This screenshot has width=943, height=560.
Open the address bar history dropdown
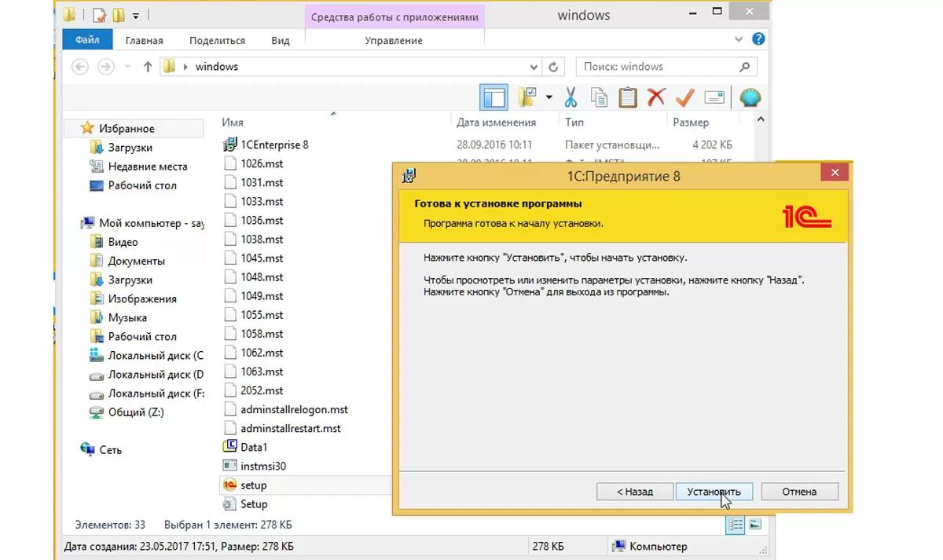click(534, 67)
